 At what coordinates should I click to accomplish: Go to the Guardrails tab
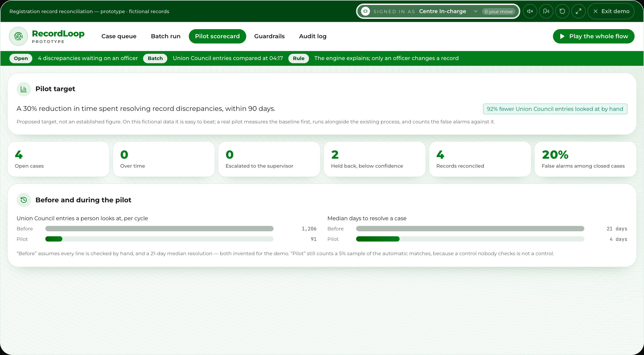[x=269, y=36]
